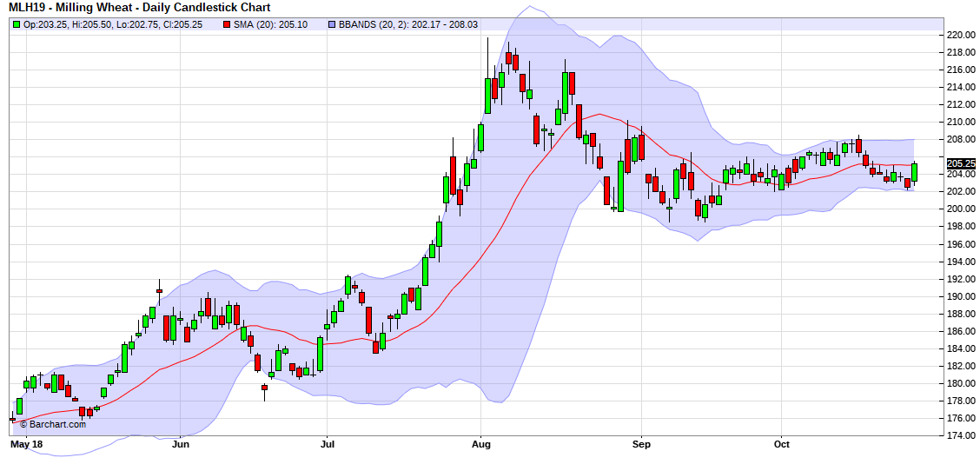Click the Sep marker on time axis
980x471 pixels.
641,444
